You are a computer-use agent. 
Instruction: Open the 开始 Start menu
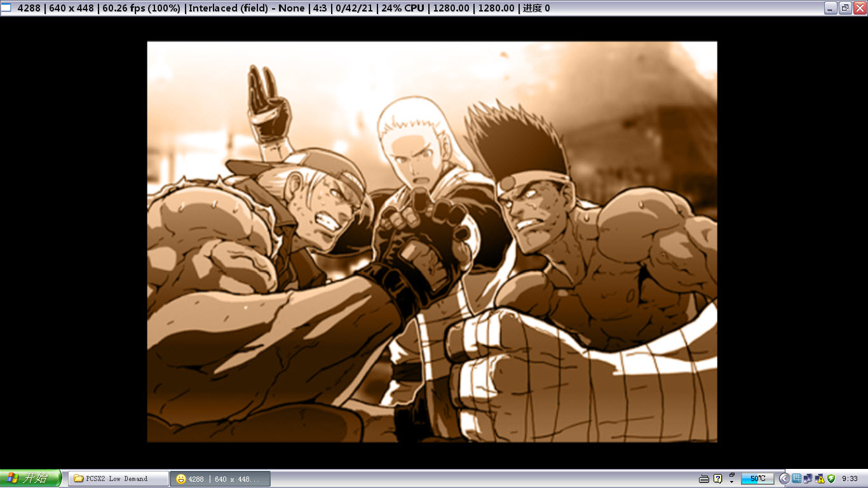pyautogui.click(x=31, y=478)
